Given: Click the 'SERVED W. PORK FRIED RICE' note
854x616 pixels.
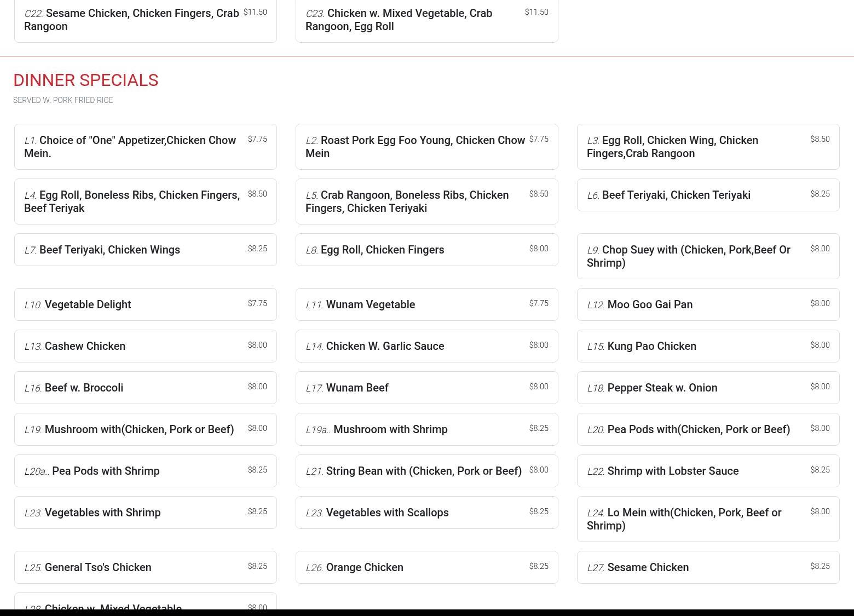Looking at the screenshot, I should [x=63, y=100].
